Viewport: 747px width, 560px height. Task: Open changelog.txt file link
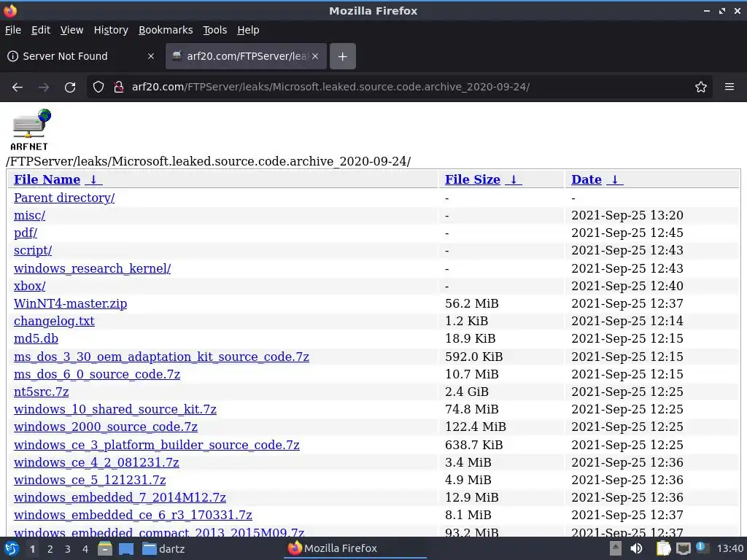54,321
